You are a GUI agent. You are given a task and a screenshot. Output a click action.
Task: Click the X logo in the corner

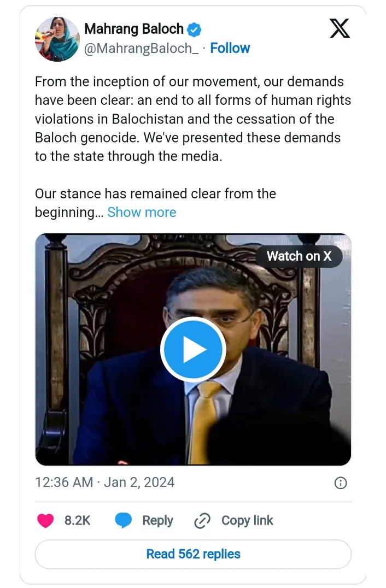pos(340,28)
